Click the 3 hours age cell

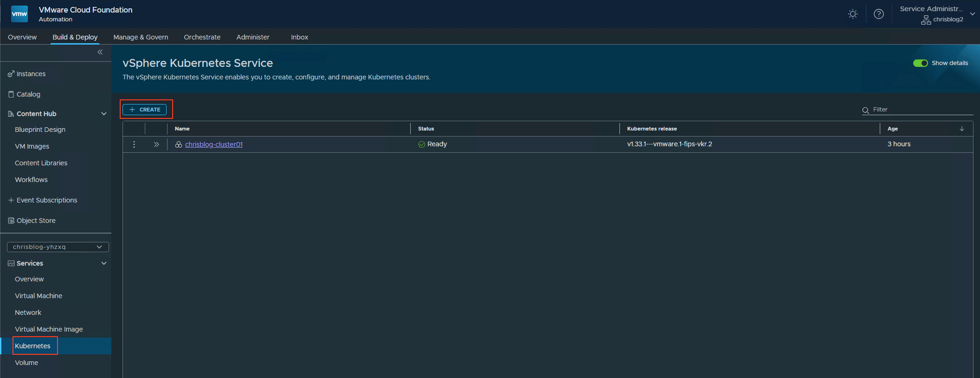(x=899, y=144)
